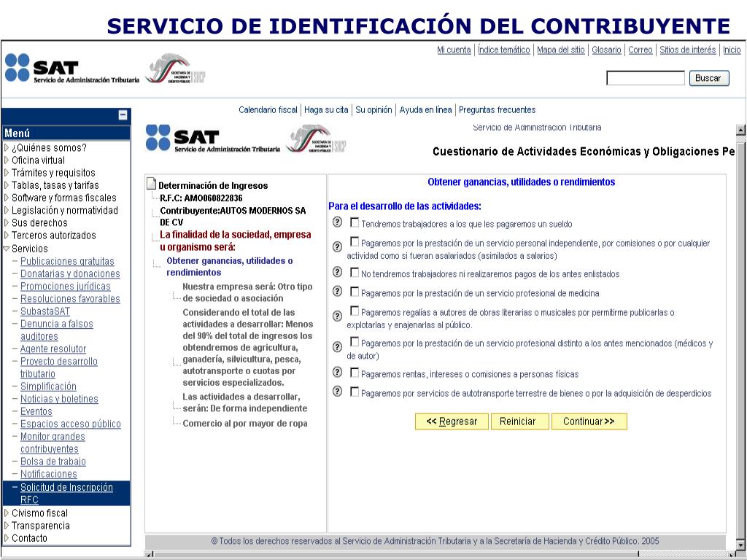The width and height of the screenshot is (747, 560).
Task: Click the '<< Regresar' button
Action: click(452, 421)
